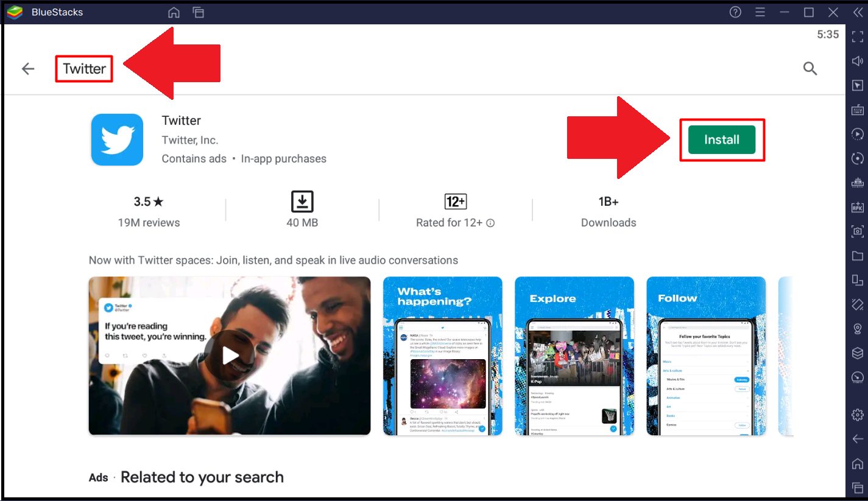Click the rotate screen devices icon

858,280
